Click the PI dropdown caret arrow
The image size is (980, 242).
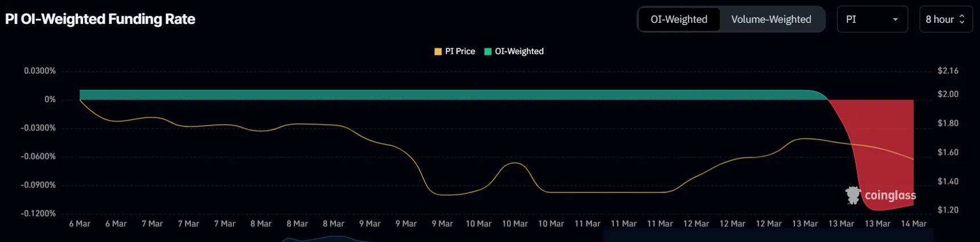tap(895, 19)
